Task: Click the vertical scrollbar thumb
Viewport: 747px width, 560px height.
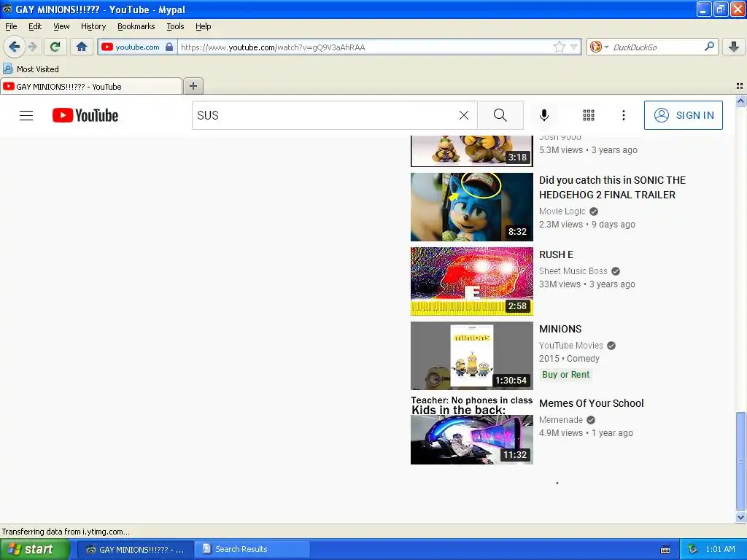Action: point(740,461)
